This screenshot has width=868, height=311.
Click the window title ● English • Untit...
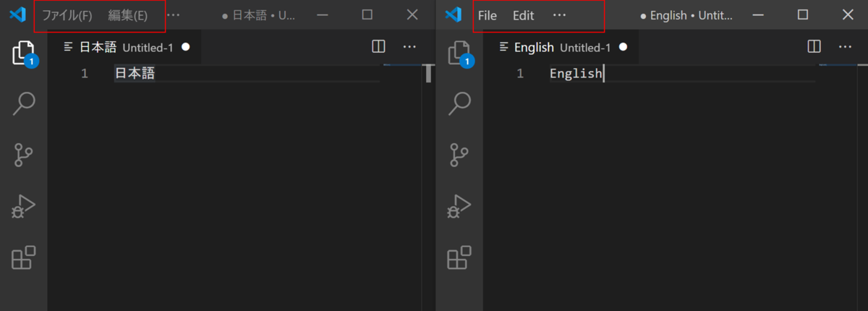[x=687, y=15]
